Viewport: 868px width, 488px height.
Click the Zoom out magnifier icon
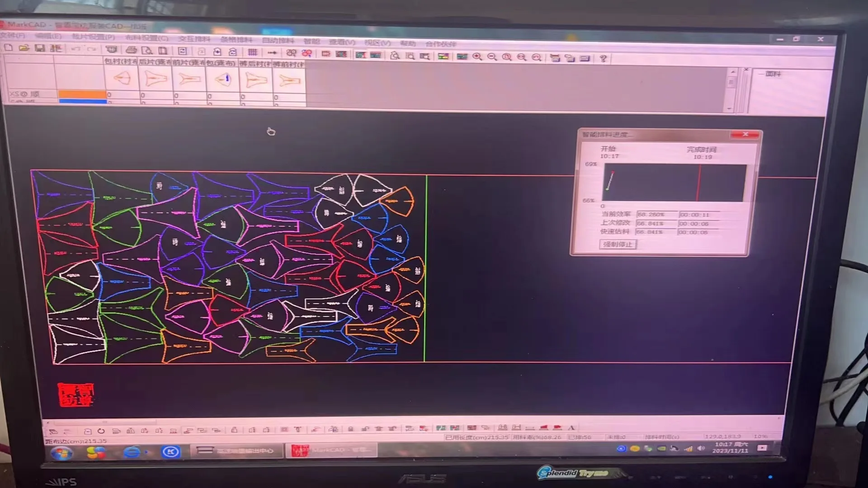(x=492, y=57)
